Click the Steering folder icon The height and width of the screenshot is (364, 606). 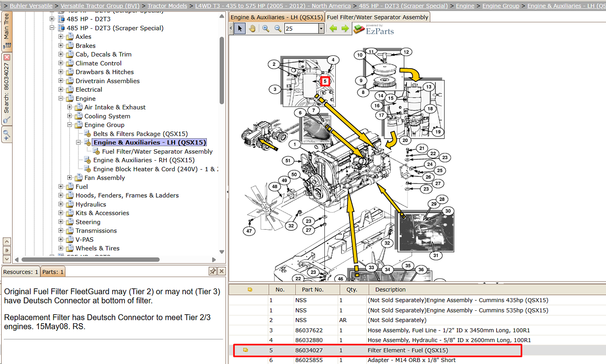pyautogui.click(x=70, y=222)
